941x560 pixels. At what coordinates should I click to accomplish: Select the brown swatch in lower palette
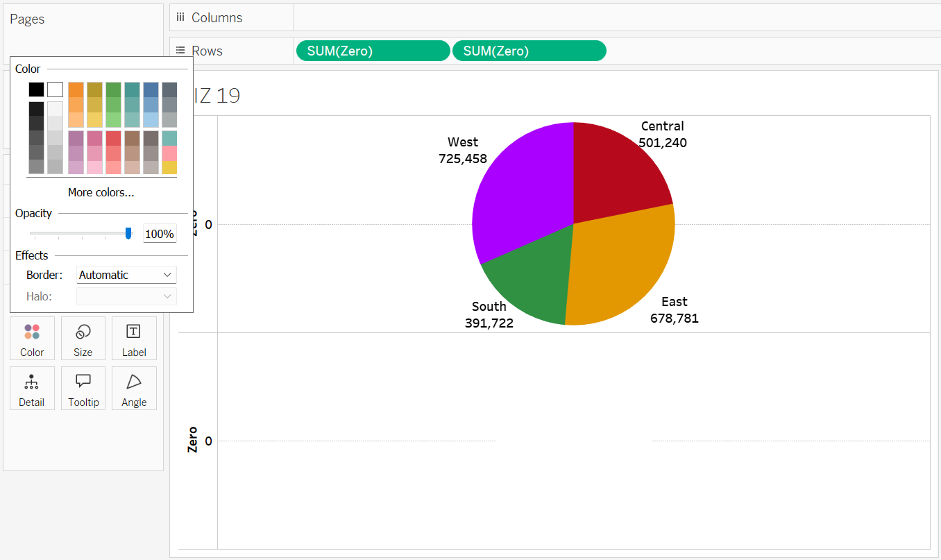132,138
